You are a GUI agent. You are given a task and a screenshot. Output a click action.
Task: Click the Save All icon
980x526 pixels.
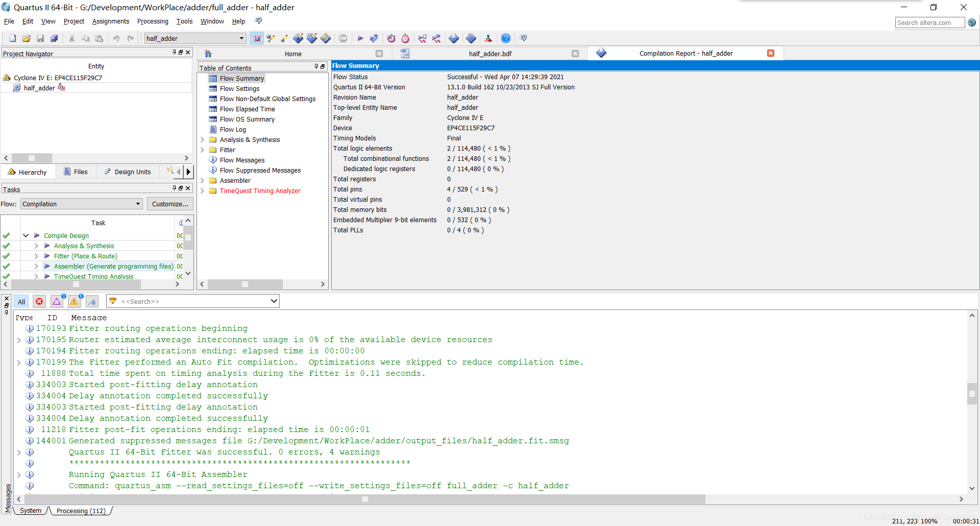point(54,38)
